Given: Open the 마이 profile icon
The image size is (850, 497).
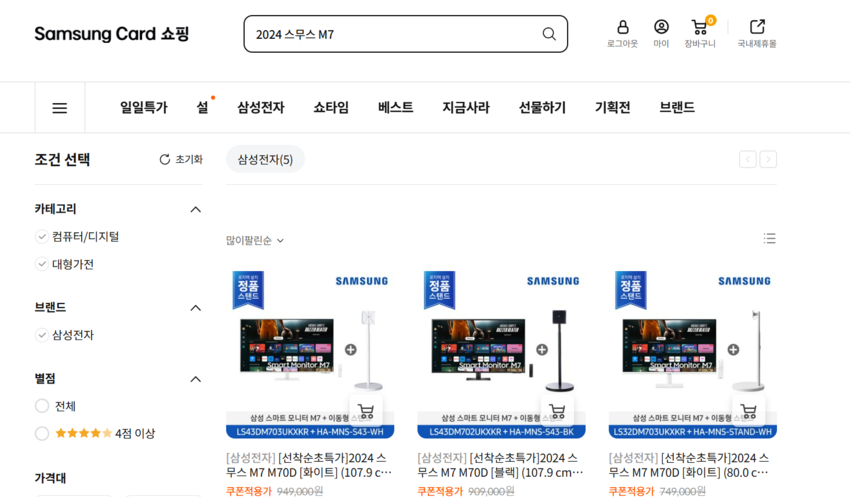Looking at the screenshot, I should tap(661, 27).
